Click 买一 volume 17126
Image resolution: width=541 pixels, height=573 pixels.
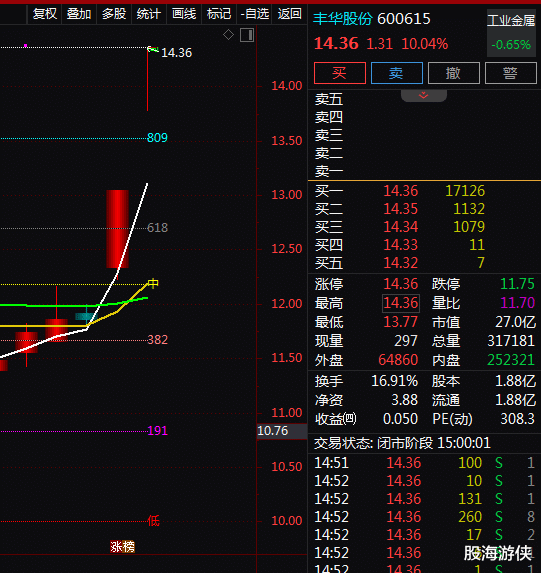pos(465,191)
